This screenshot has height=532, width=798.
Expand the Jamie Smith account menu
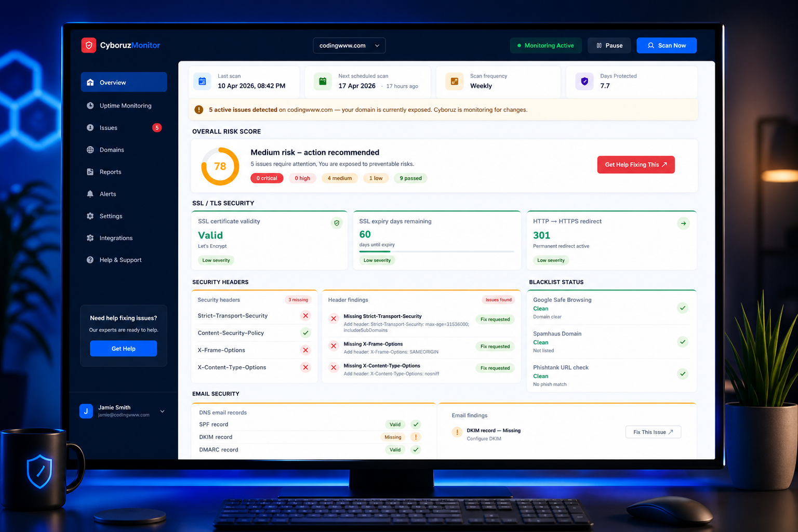[162, 411]
